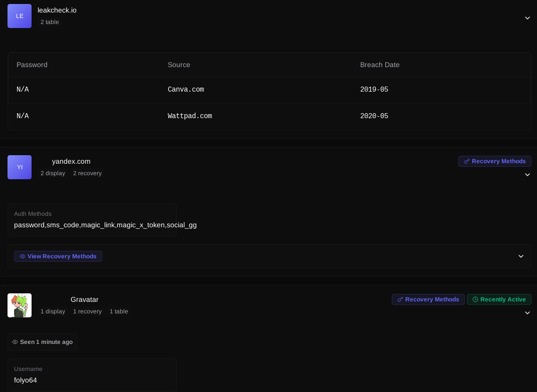The image size is (537, 392).
Task: Select the password,sms_code,magic_link auth methods value
Action: point(106,225)
